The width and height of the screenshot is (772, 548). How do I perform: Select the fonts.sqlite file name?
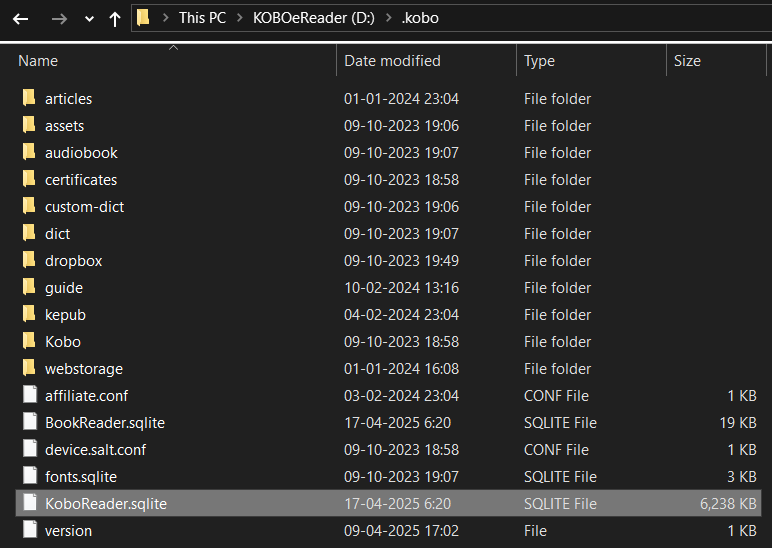click(81, 477)
